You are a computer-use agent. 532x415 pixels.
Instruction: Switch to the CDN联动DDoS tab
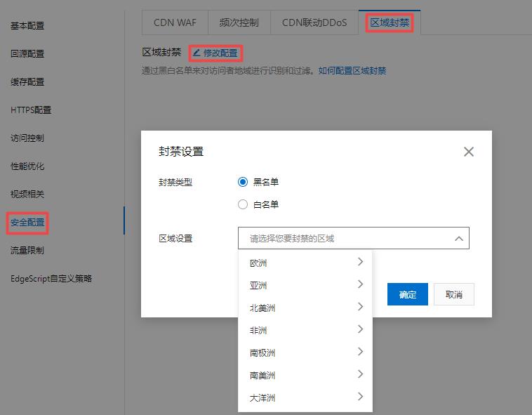coord(314,22)
